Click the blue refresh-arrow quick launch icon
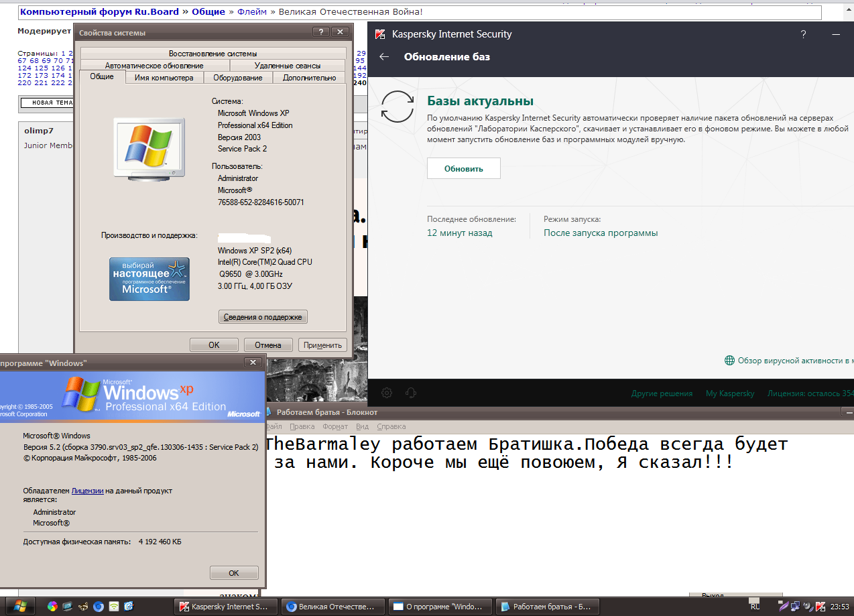The height and width of the screenshot is (616, 854). pyautogui.click(x=129, y=607)
